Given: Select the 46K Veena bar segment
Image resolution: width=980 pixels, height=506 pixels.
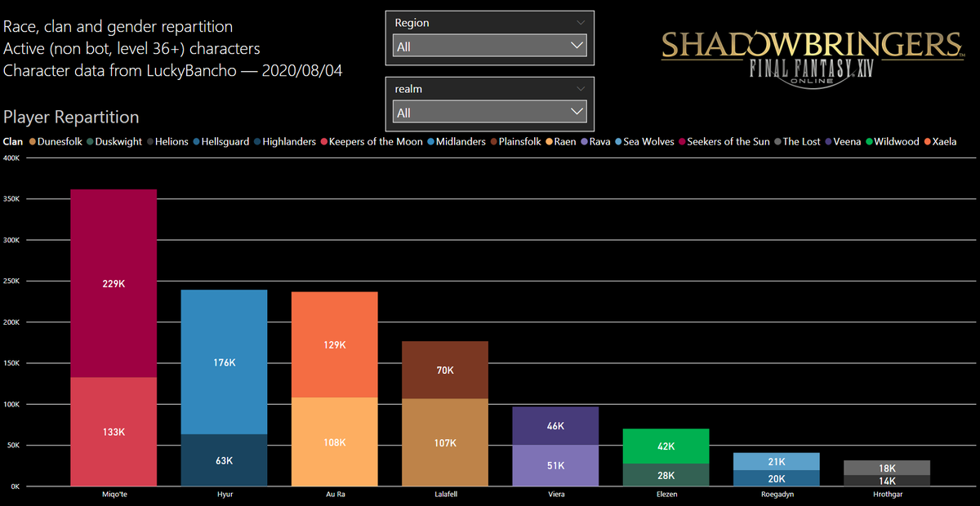Looking at the screenshot, I should point(555,425).
